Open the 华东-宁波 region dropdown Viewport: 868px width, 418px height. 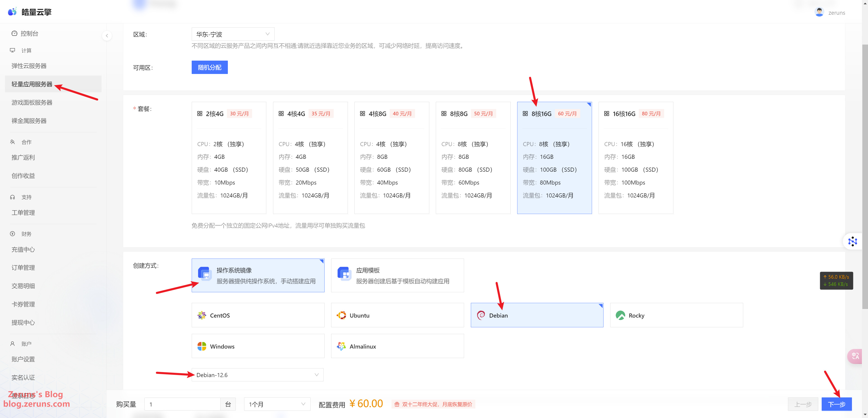pos(233,34)
